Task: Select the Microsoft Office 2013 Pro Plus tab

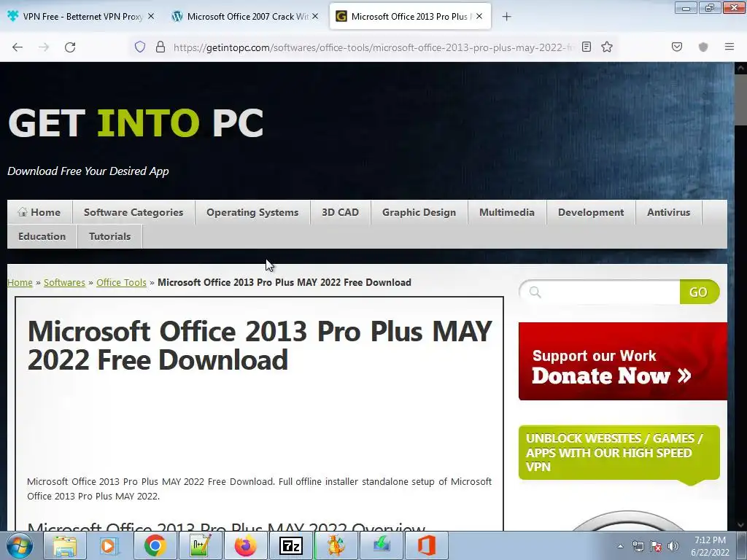Action: click(x=410, y=16)
